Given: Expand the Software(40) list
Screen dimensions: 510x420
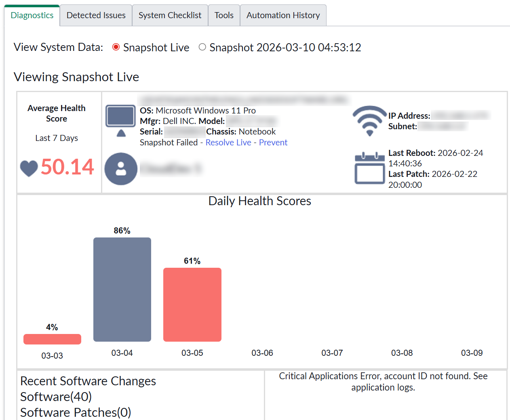Looking at the screenshot, I should 56,397.
